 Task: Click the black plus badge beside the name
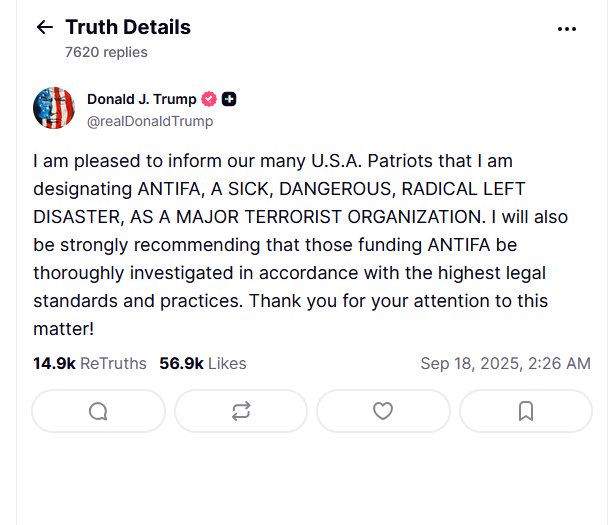(x=230, y=99)
